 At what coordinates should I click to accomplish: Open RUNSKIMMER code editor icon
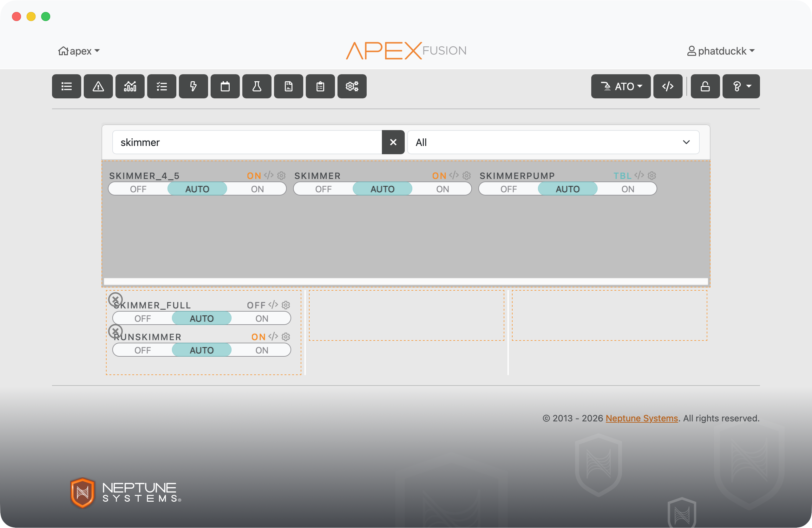pos(273,337)
